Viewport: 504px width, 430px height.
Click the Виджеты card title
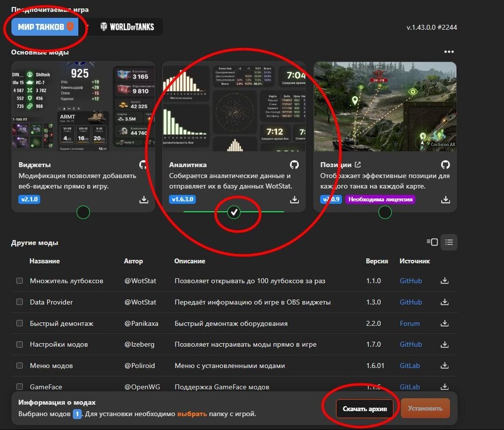(35, 165)
